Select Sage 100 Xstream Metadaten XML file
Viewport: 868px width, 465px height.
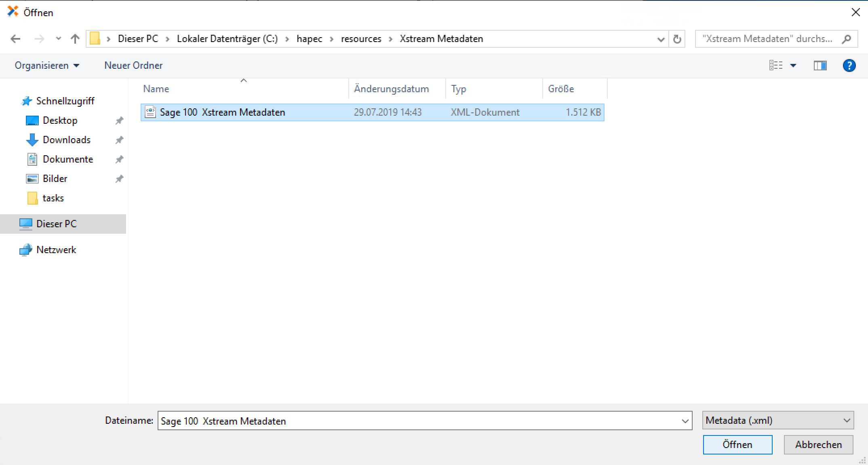coord(222,112)
